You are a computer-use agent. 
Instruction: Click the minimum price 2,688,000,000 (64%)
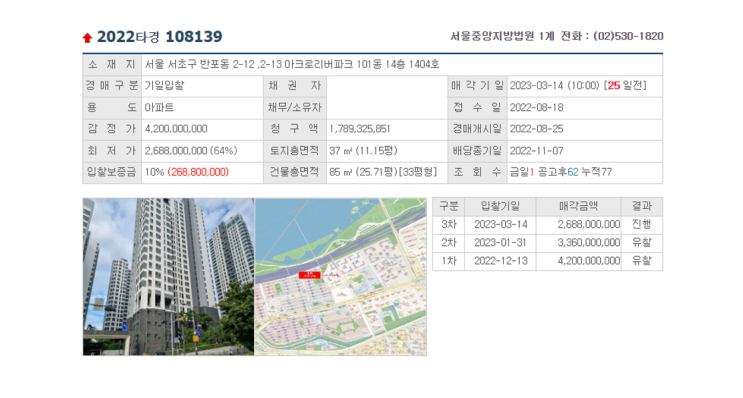pos(191,151)
